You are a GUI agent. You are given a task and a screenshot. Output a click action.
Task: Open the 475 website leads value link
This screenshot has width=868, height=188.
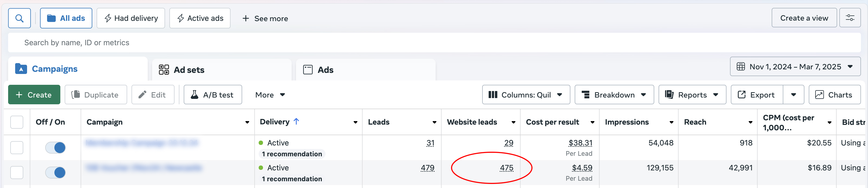click(x=507, y=168)
